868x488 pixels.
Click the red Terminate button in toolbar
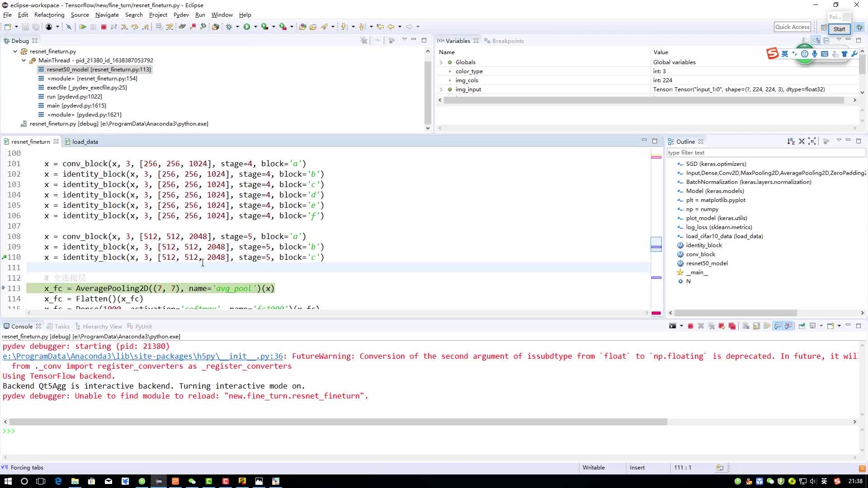tap(104, 27)
